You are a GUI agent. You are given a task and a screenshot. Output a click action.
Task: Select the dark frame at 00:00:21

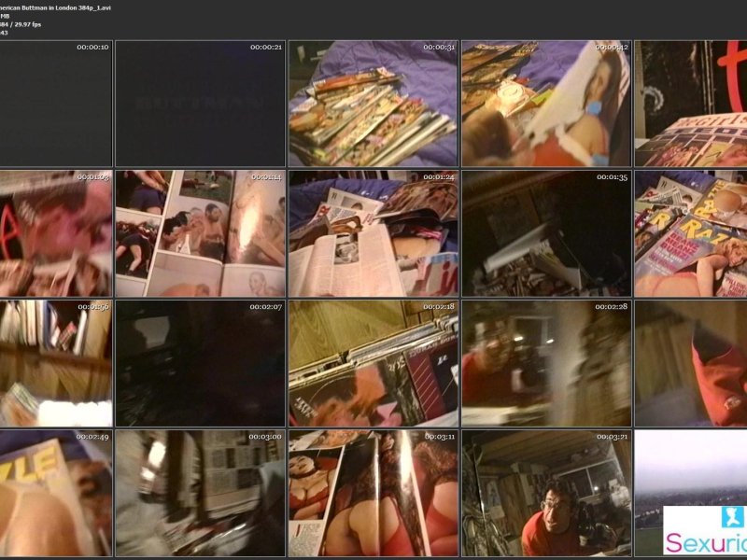[200, 104]
